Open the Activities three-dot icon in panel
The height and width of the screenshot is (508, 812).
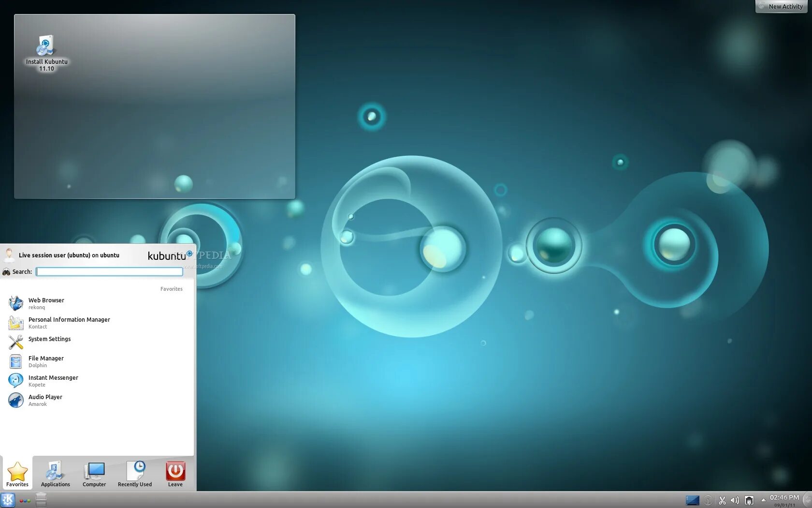pyautogui.click(x=25, y=501)
